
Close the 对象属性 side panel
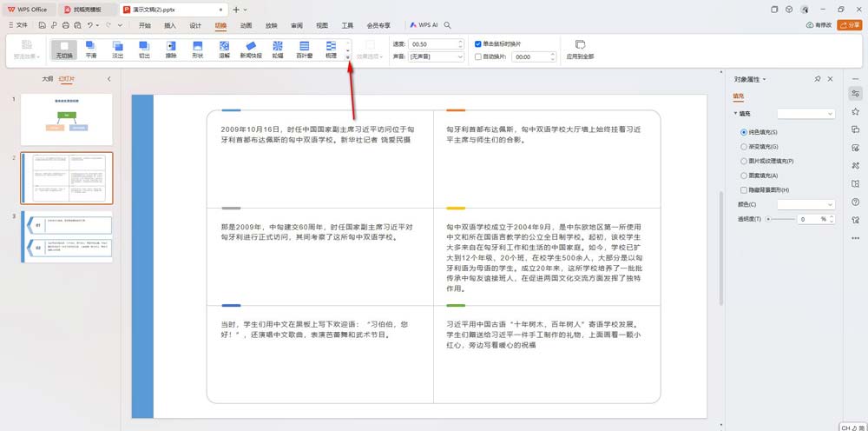[830, 79]
